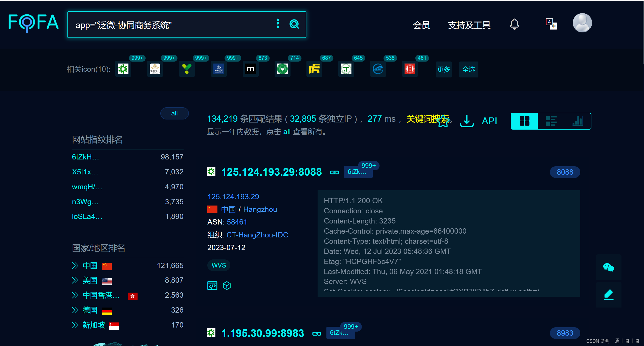Open the three-dot menu inside the search box

(x=278, y=24)
